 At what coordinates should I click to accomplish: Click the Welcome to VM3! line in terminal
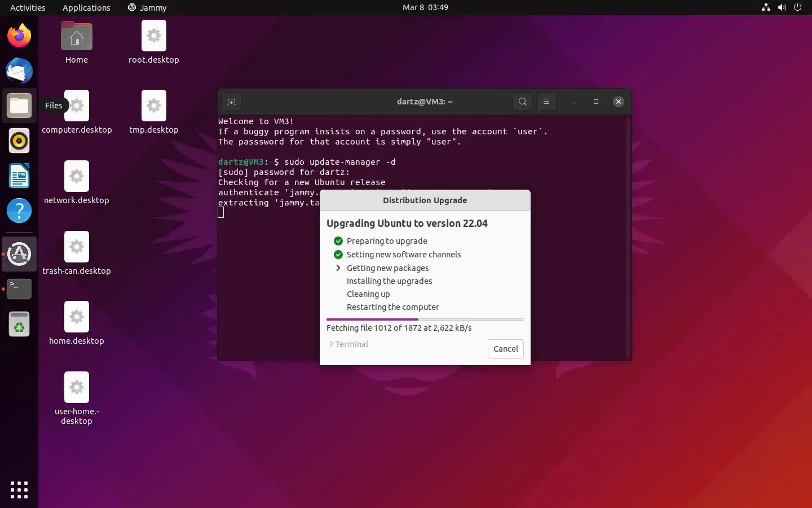point(256,121)
